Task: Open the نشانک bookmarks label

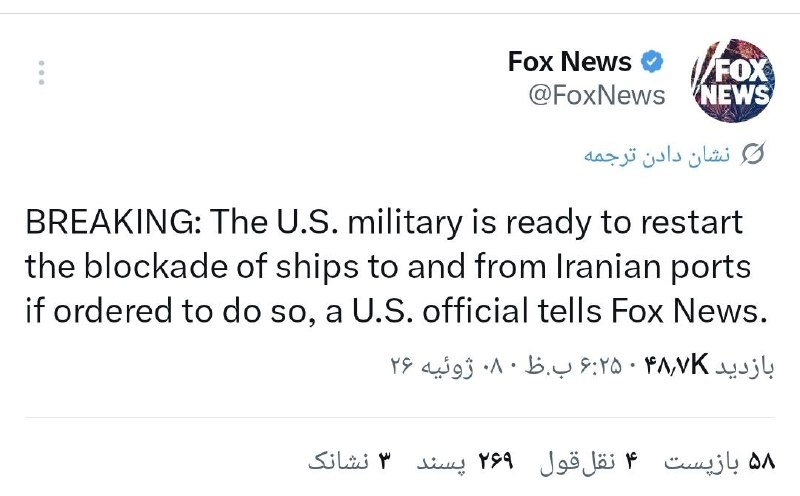Action: pyautogui.click(x=338, y=461)
